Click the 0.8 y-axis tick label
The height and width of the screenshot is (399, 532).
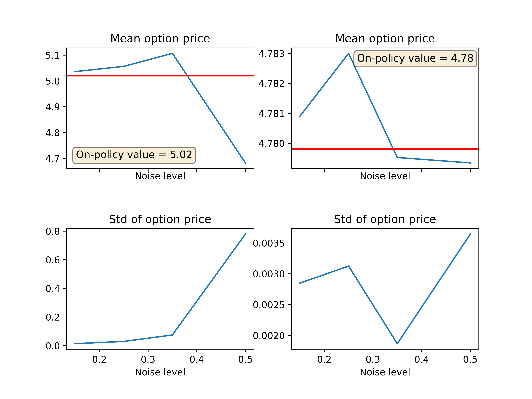coord(53,231)
